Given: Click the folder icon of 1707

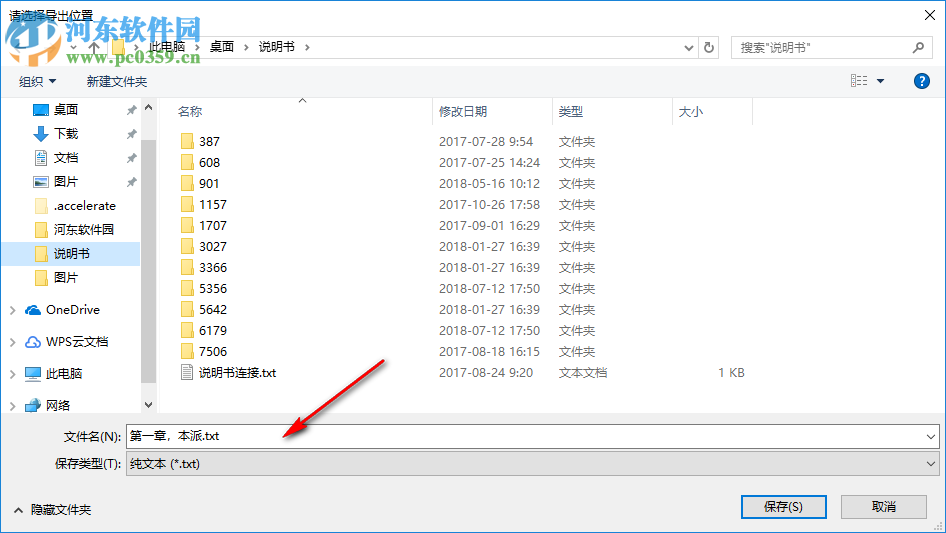Looking at the screenshot, I should click(x=187, y=226).
